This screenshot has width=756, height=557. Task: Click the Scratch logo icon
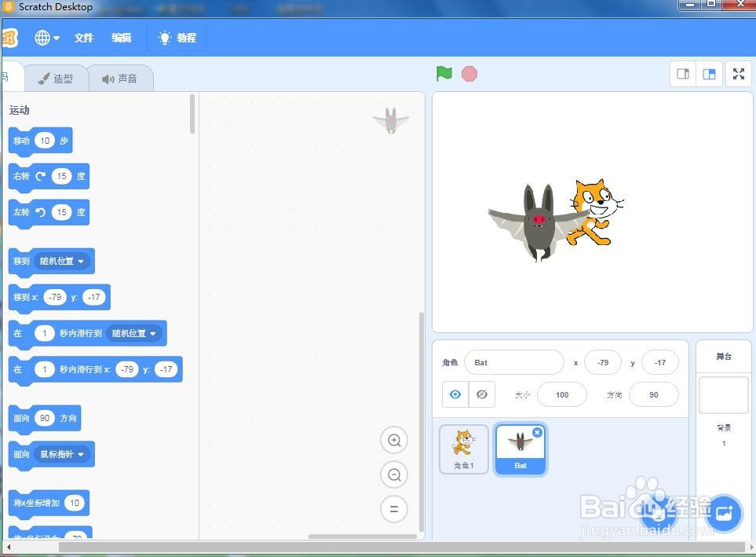click(9, 38)
